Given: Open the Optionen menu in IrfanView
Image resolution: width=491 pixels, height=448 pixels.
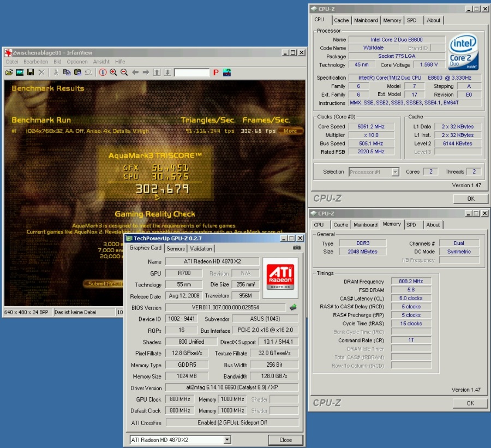Looking at the screenshot, I should [x=77, y=62].
